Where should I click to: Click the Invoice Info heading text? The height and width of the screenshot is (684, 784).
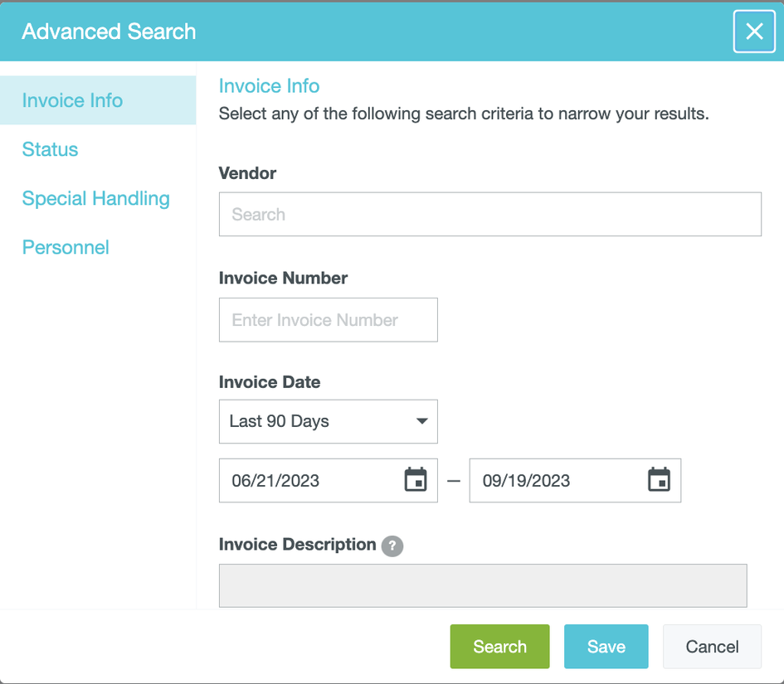pyautogui.click(x=269, y=86)
